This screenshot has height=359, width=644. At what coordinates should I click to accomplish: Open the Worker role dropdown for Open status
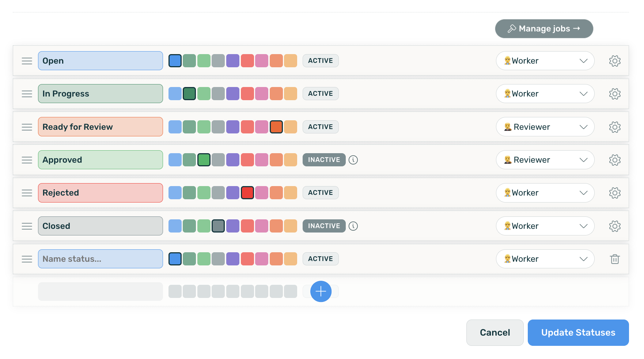click(545, 61)
